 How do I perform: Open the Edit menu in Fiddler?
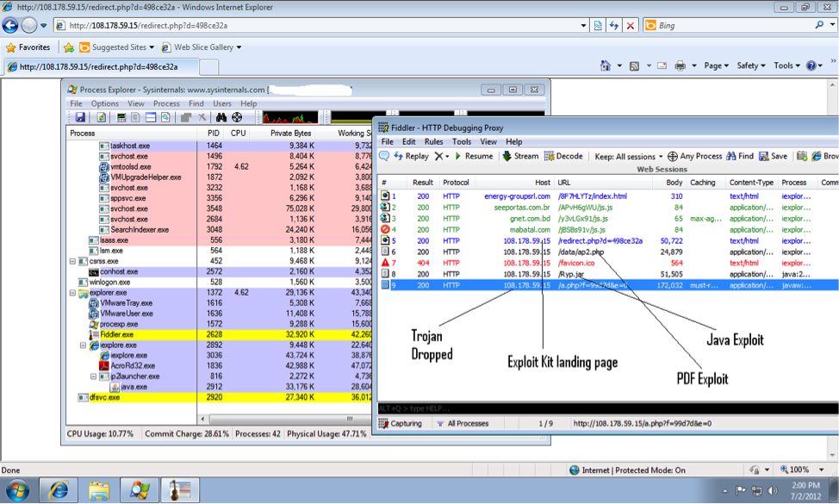[409, 142]
